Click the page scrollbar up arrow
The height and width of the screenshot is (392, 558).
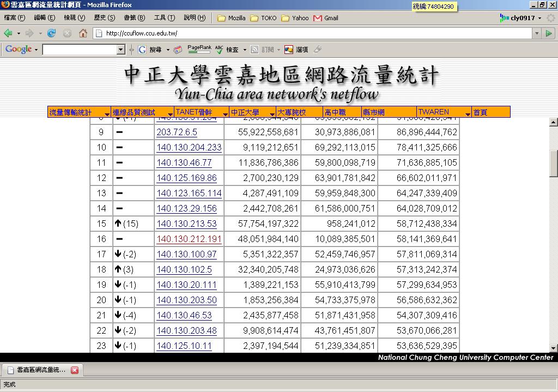[x=554, y=122]
